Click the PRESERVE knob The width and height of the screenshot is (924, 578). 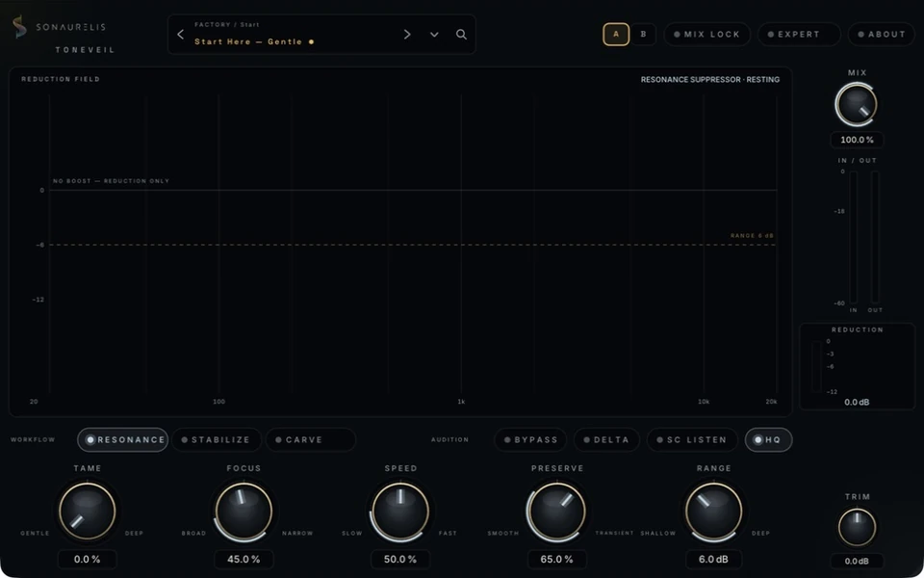[556, 512]
